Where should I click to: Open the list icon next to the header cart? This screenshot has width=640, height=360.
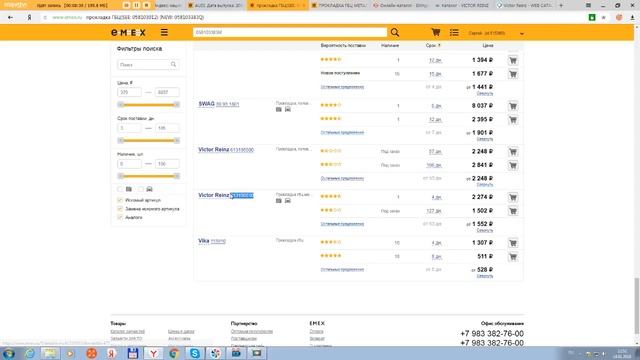[454, 32]
